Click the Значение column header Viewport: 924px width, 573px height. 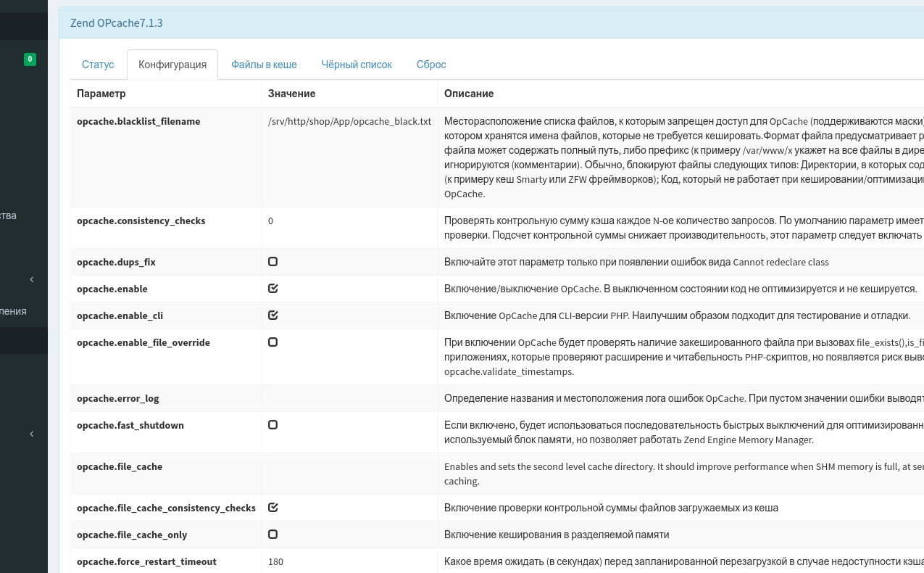pyautogui.click(x=291, y=94)
